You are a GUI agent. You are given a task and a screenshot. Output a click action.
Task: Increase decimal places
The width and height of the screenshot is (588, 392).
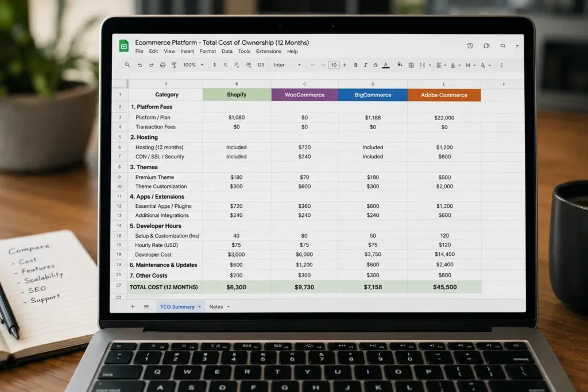248,65
